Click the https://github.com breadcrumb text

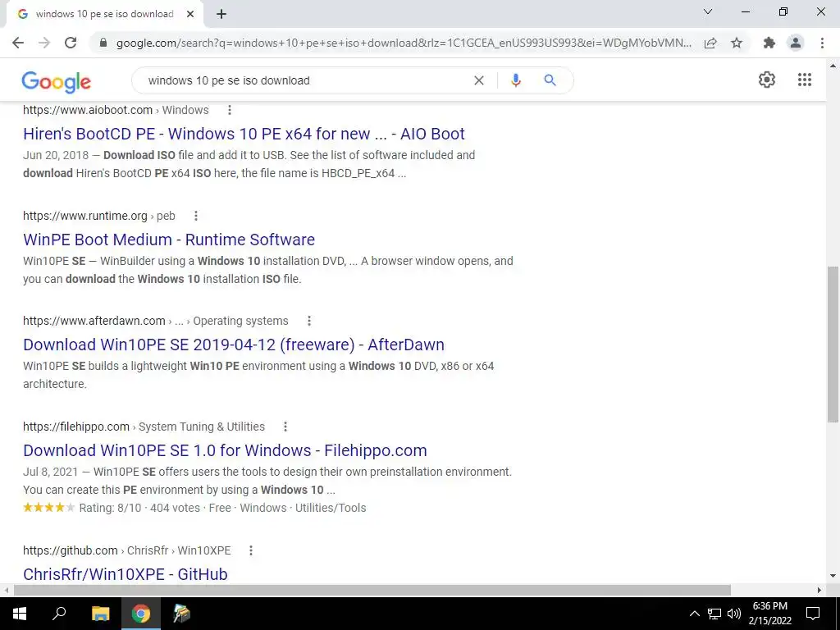coord(71,550)
